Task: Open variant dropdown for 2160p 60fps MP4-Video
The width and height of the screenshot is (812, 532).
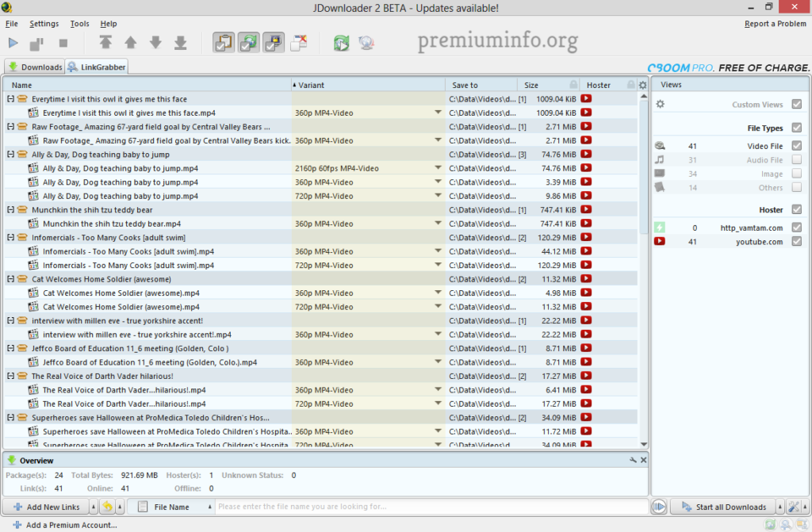Action: pyautogui.click(x=438, y=168)
